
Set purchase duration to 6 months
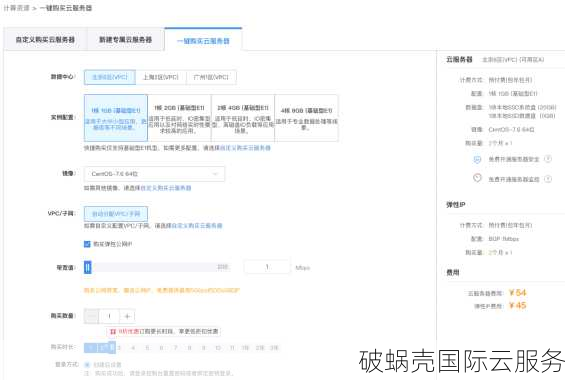coord(161,348)
